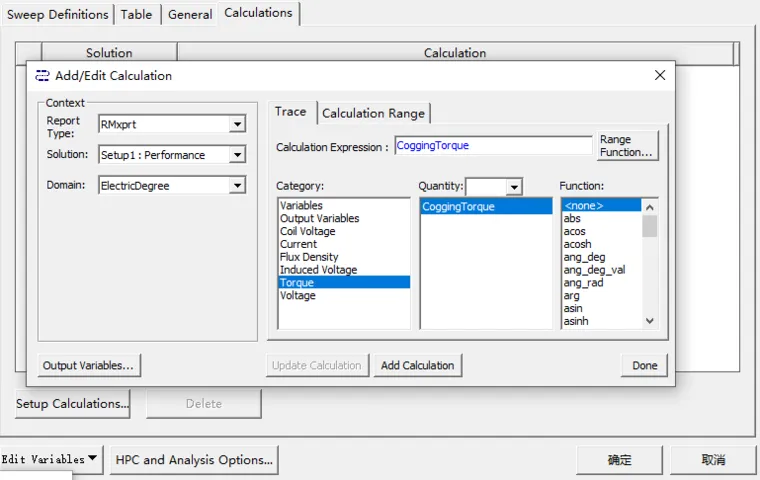Open the General tab
This screenshot has height=480, width=760.
coord(190,15)
